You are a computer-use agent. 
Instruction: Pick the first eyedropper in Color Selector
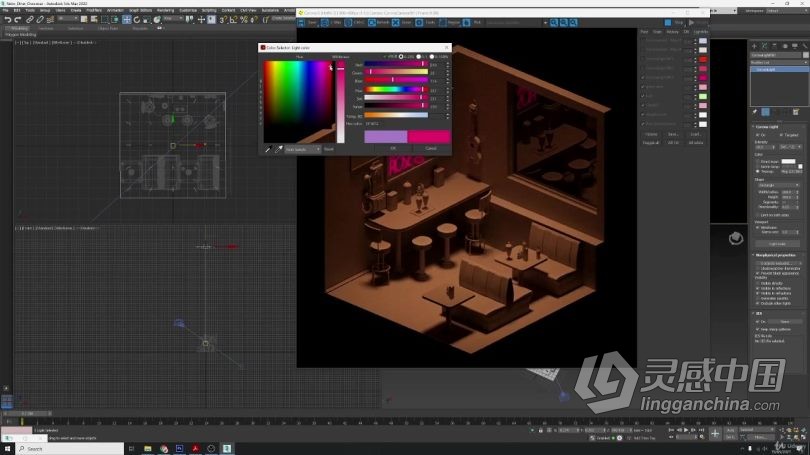(268, 149)
